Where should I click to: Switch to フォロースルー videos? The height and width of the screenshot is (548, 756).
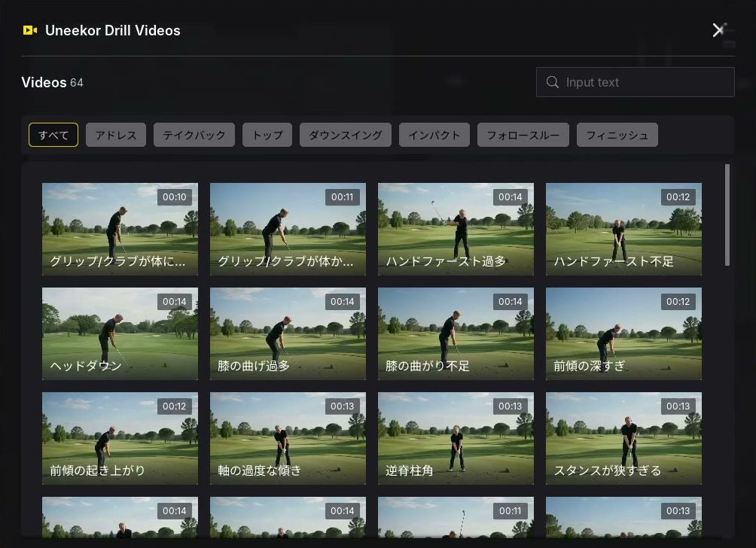pos(523,135)
